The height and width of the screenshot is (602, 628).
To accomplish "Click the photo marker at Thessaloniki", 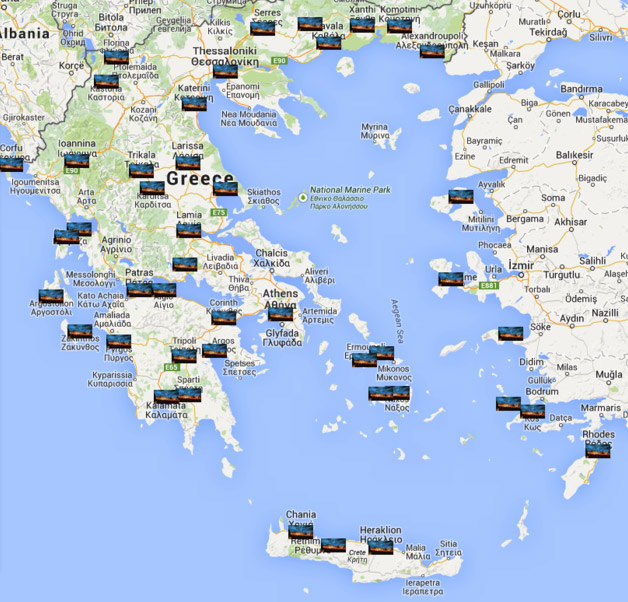I will click(225, 71).
